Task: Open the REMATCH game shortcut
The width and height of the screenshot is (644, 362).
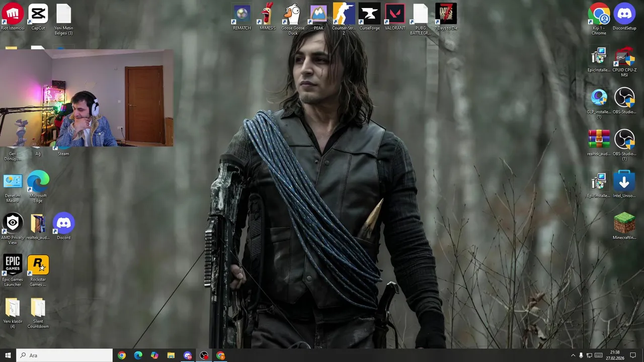Action: (242, 17)
